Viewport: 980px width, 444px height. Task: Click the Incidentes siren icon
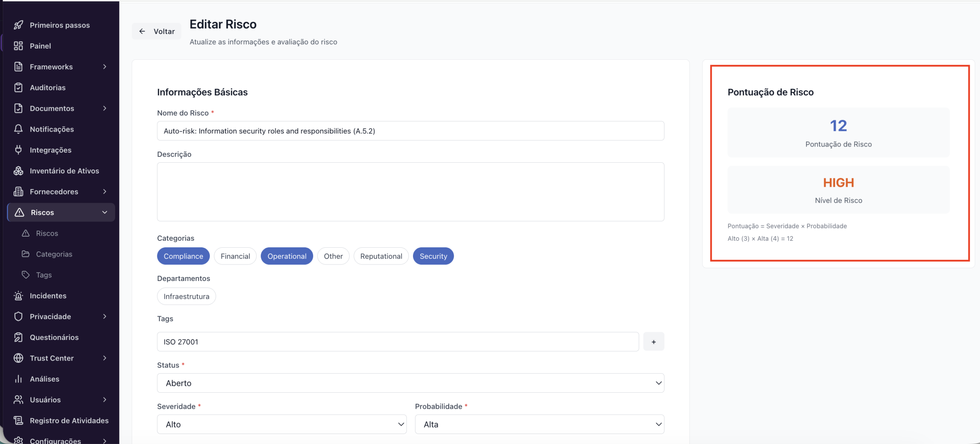coord(18,295)
